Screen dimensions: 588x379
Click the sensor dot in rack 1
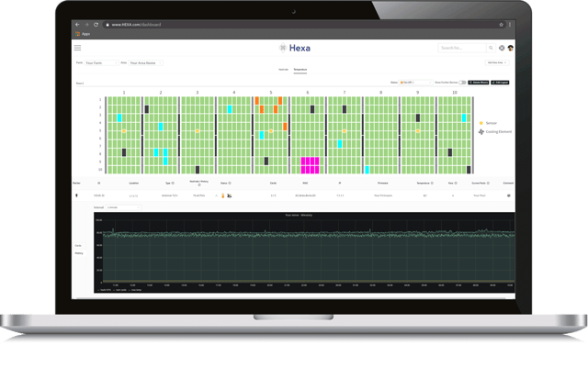[124, 131]
